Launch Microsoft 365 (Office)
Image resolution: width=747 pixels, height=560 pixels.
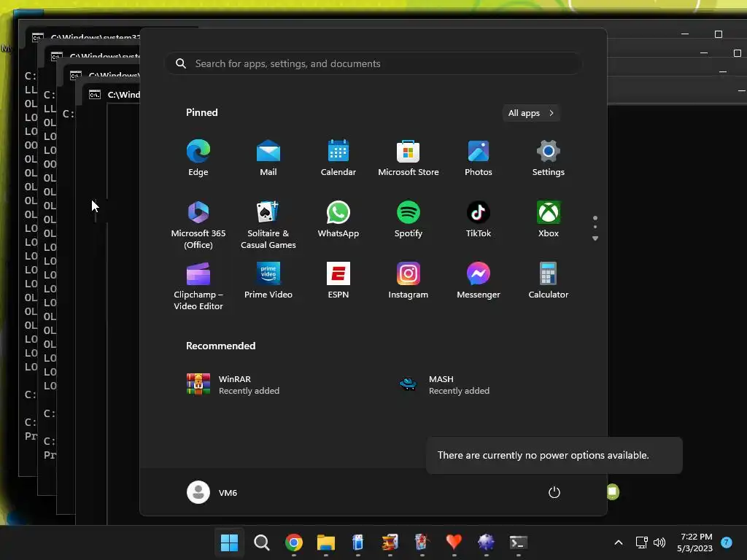tap(198, 225)
